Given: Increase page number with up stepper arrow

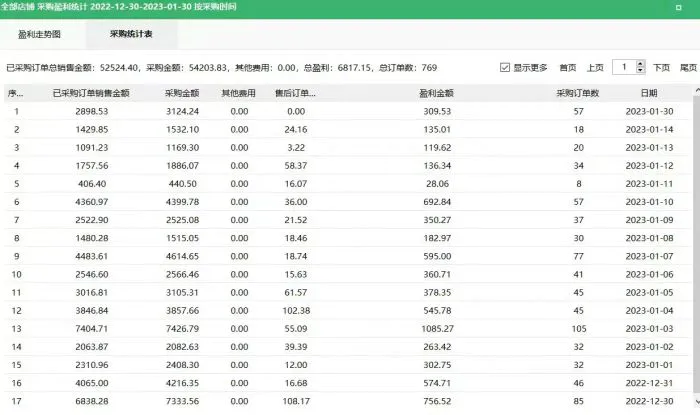Looking at the screenshot, I should tap(640, 63).
